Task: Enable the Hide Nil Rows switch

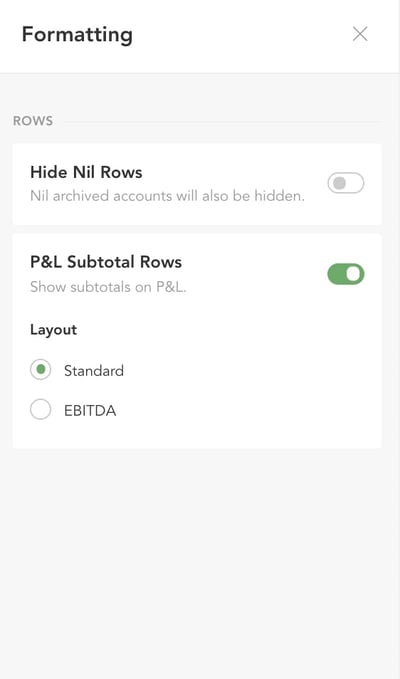Action: click(x=345, y=183)
